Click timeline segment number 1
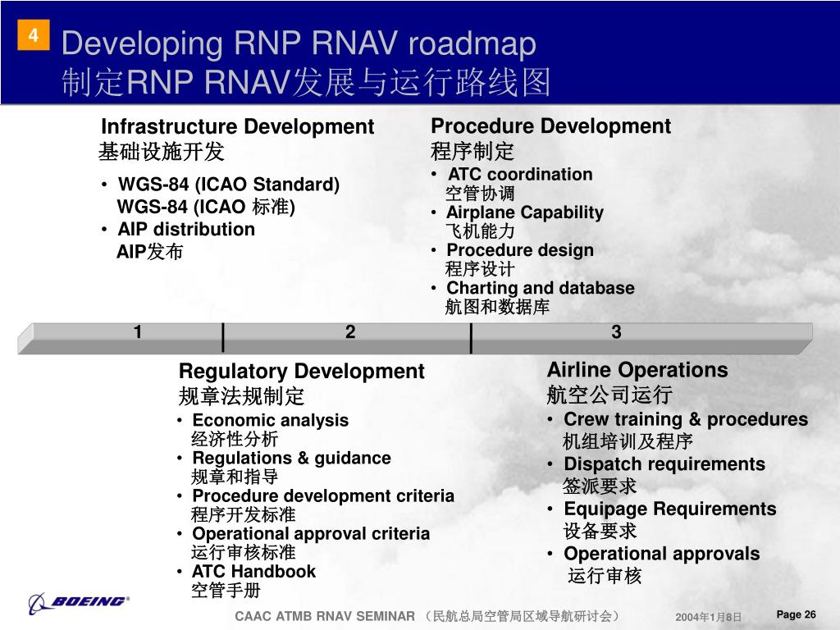The width and height of the screenshot is (840, 630). 138,332
